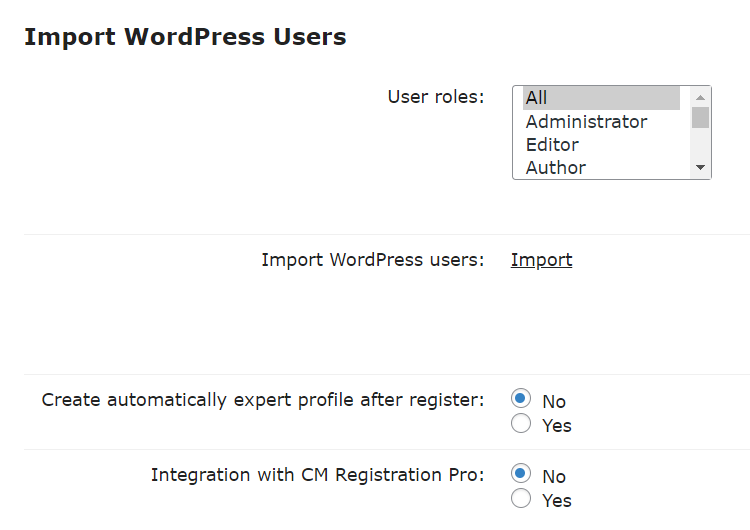750x530 pixels.
Task: Click the User roles list scrollbar thumb
Action: click(700, 118)
